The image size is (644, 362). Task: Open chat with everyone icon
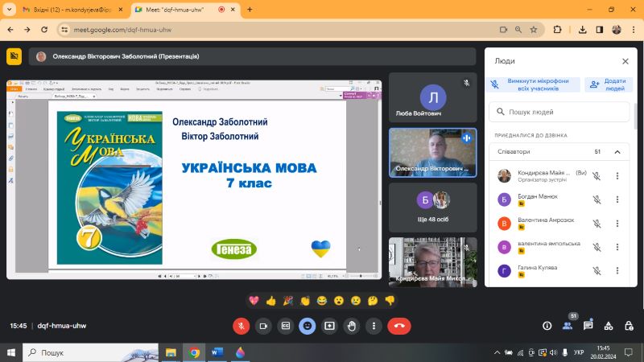pos(588,326)
